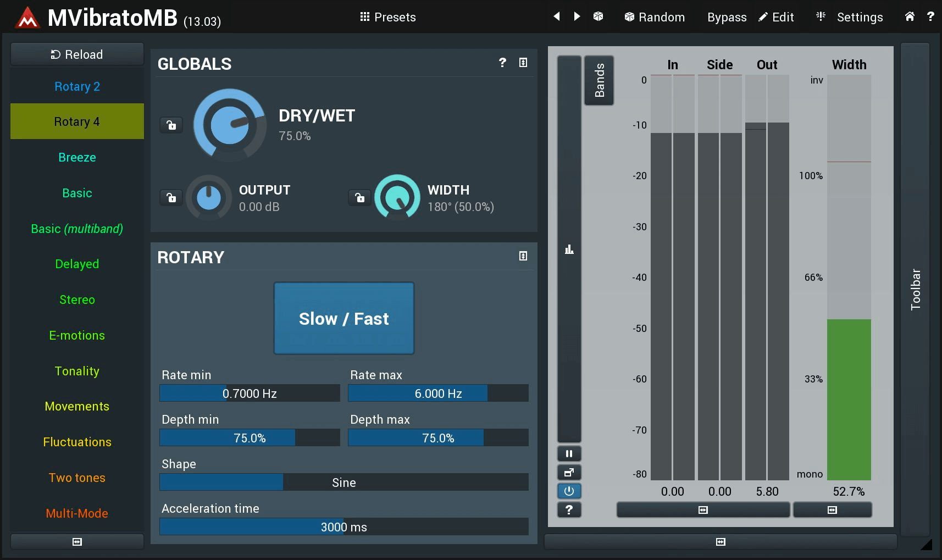
Task: Click the histogram icon beside meters
Action: tap(569, 249)
